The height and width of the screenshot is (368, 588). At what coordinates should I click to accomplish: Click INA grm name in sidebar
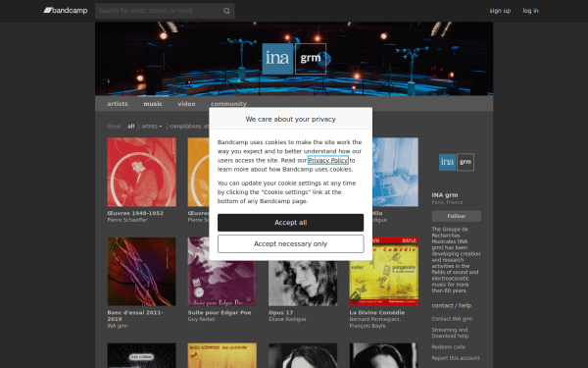click(445, 195)
